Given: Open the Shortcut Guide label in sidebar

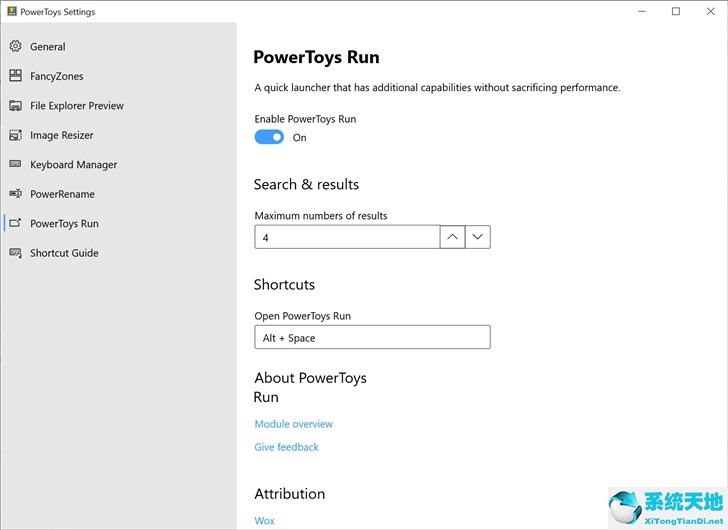Looking at the screenshot, I should pyautogui.click(x=64, y=253).
